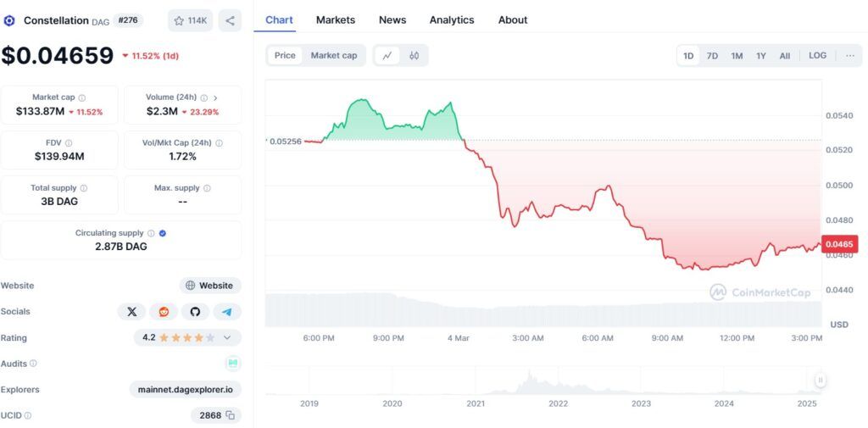Open the About tab
This screenshot has height=428, width=868.
point(513,20)
